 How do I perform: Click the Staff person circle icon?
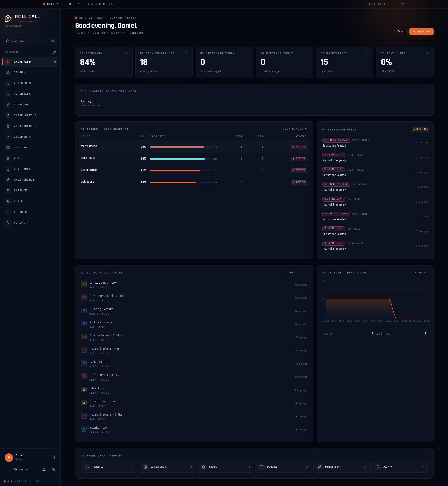[x=8, y=201]
